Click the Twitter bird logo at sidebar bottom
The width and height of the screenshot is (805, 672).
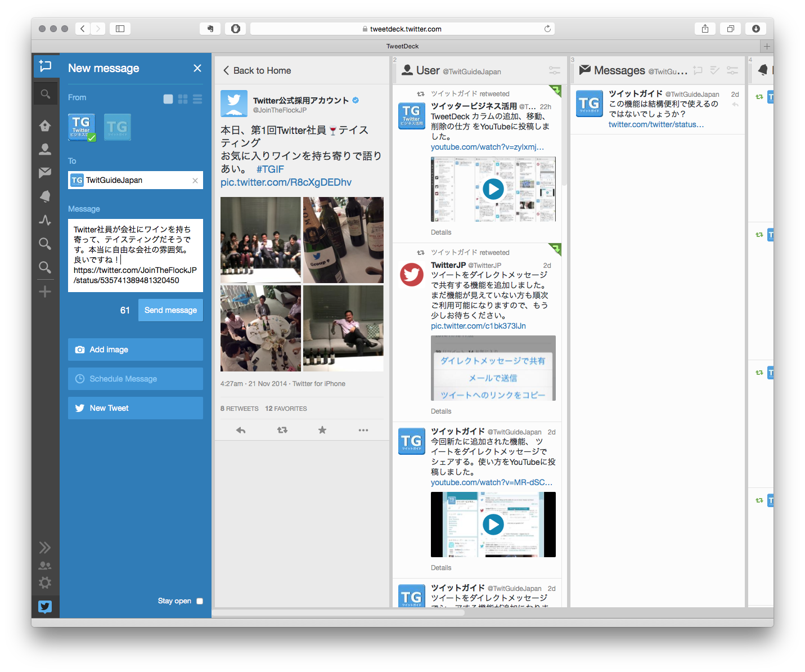click(x=45, y=606)
